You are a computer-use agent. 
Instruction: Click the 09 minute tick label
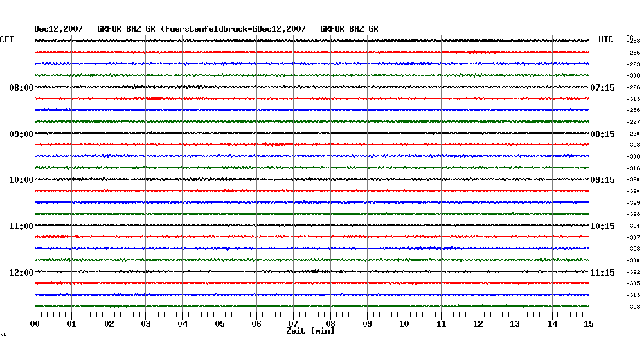(x=367, y=324)
